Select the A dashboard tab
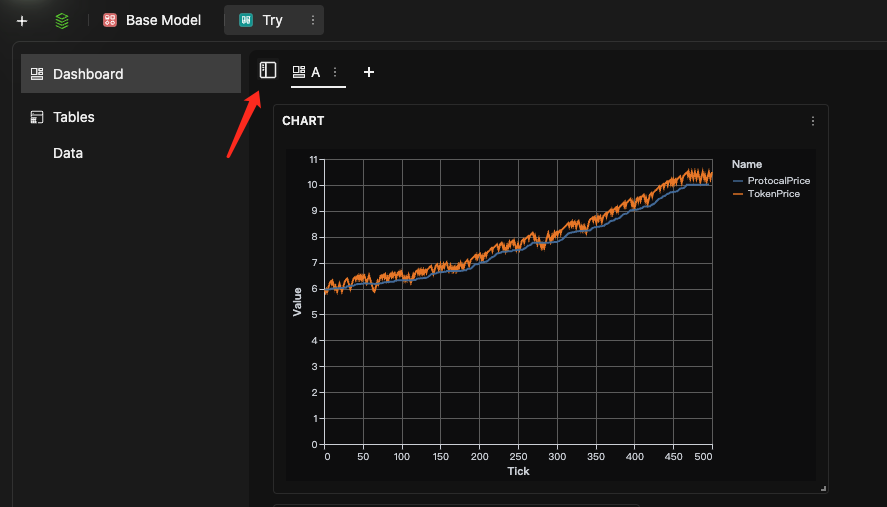Viewport: 887px width, 507px height. (x=315, y=72)
